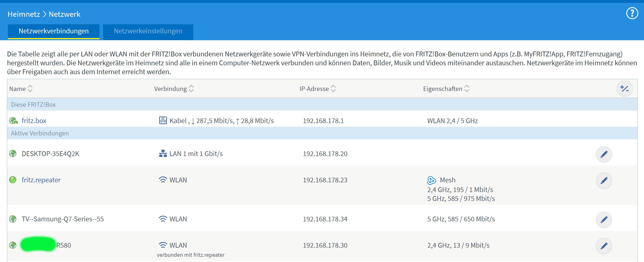Click Heimnetz in the breadcrumb
The width and height of the screenshot is (644, 262).
pyautogui.click(x=24, y=14)
